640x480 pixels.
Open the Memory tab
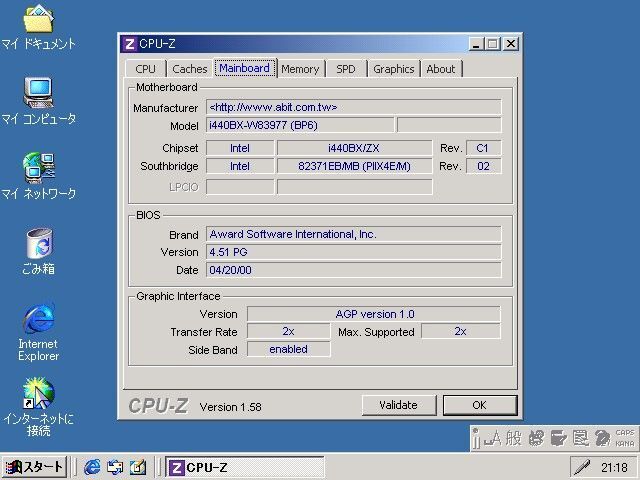(299, 69)
